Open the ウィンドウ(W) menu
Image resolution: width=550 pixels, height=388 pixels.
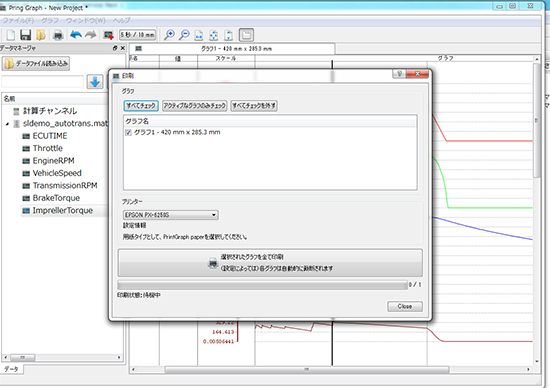[86, 20]
